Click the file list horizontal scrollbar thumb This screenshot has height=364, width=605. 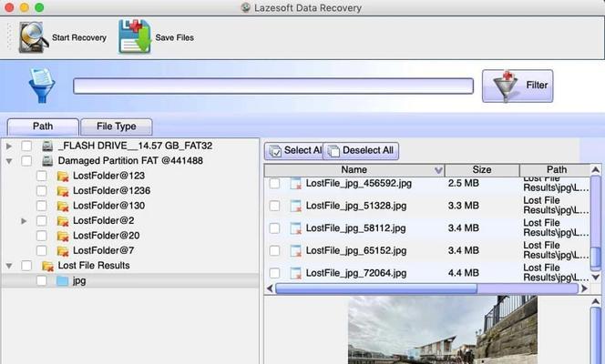pos(376,288)
